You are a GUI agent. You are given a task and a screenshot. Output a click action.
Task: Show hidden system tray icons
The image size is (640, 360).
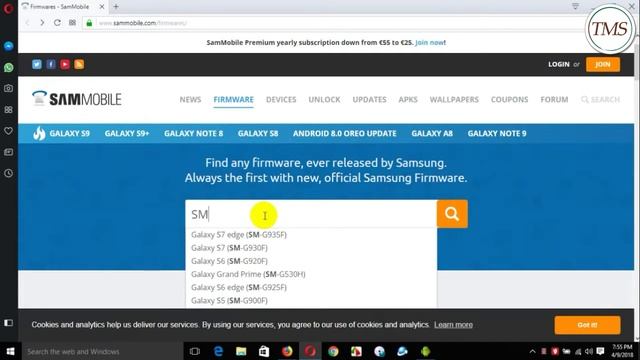coord(532,351)
